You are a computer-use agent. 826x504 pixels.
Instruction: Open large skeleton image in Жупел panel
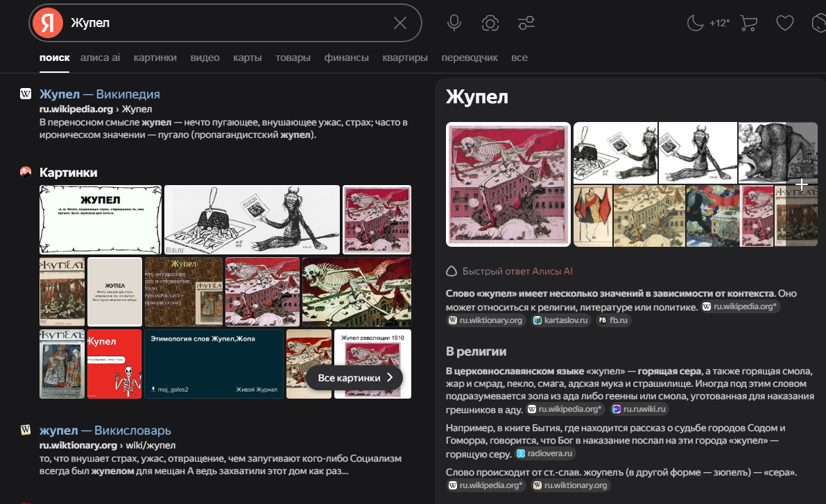(508, 184)
